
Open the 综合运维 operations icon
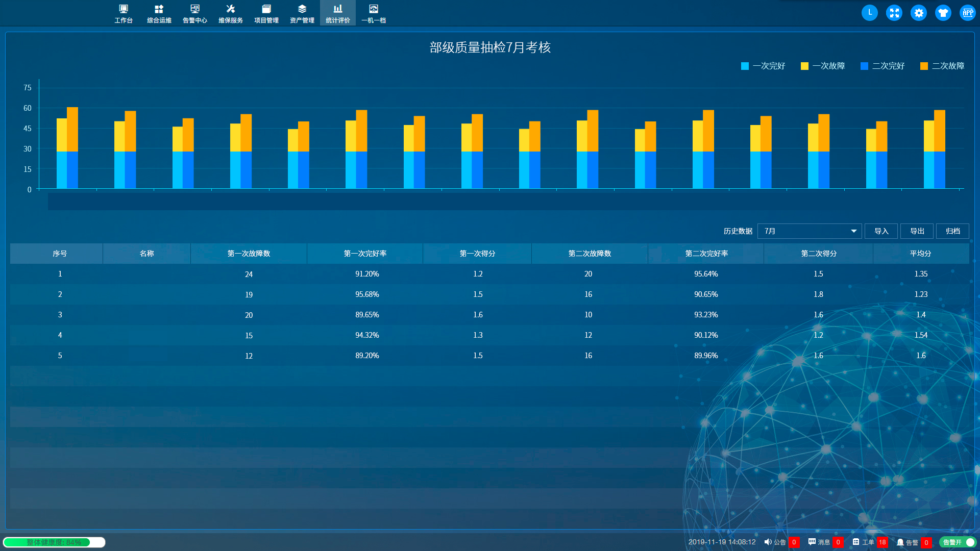(159, 13)
